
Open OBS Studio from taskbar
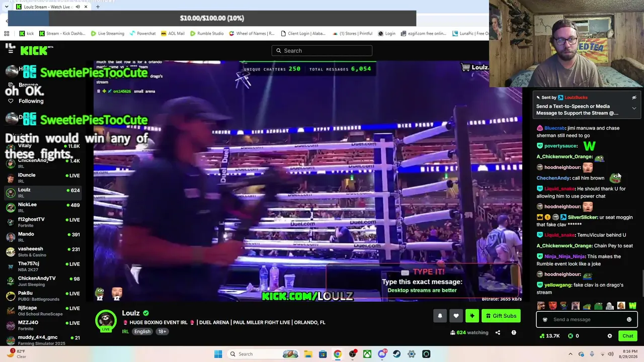pos(352,354)
